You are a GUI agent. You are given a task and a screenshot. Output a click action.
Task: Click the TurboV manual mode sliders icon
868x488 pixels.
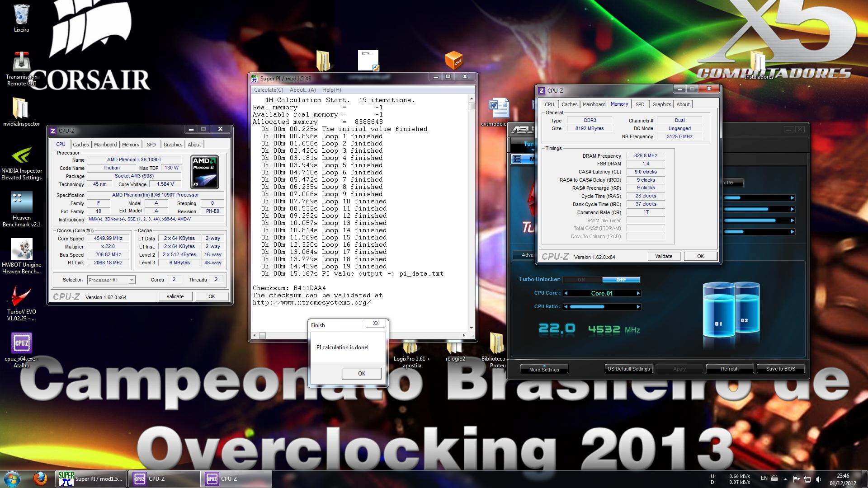pos(518,159)
